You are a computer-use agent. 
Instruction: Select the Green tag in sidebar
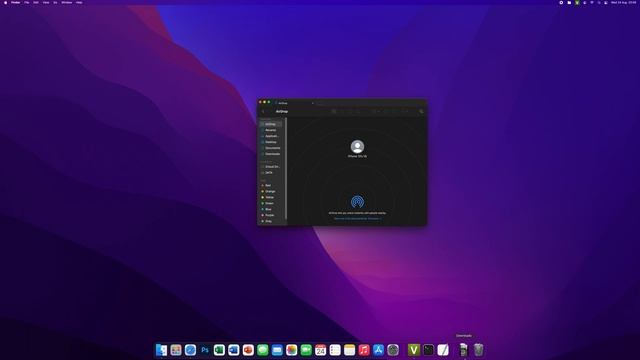coord(271,203)
